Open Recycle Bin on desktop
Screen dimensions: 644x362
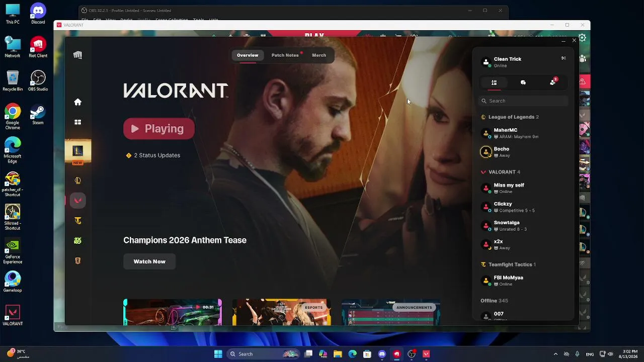tap(13, 81)
